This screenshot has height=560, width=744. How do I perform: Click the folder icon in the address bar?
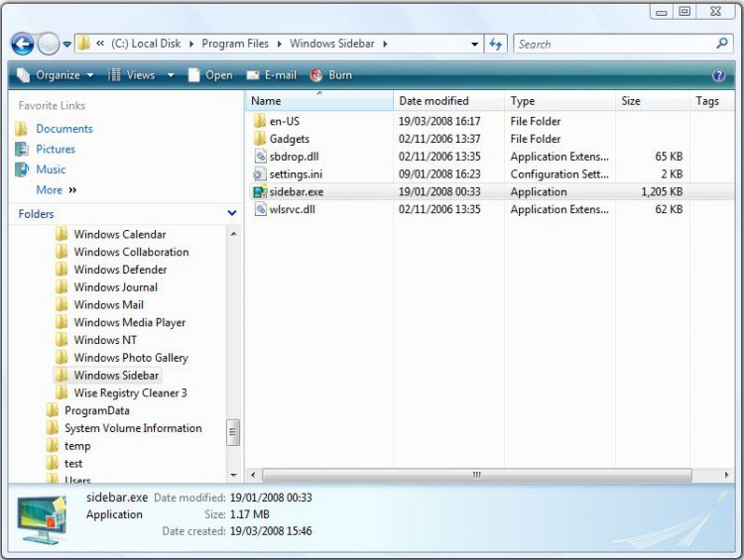click(83, 44)
